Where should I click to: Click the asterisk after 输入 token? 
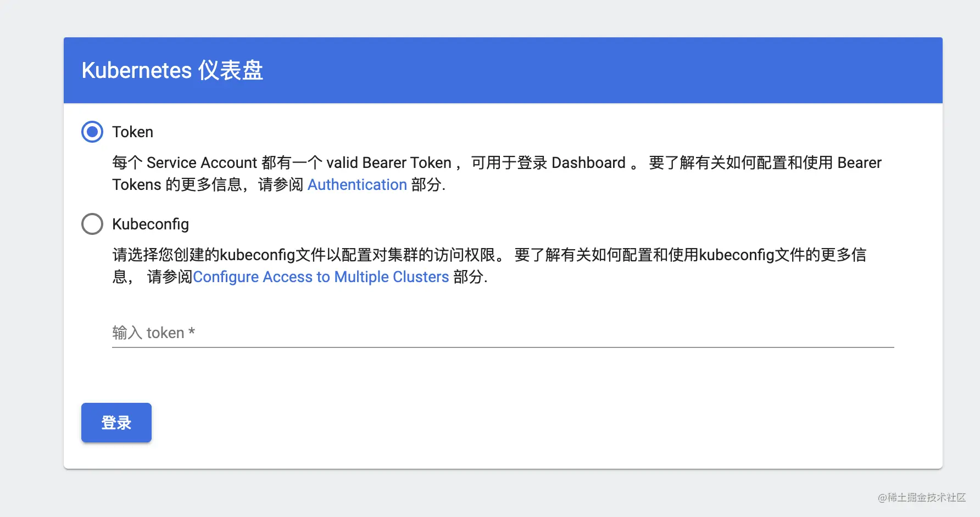click(192, 331)
